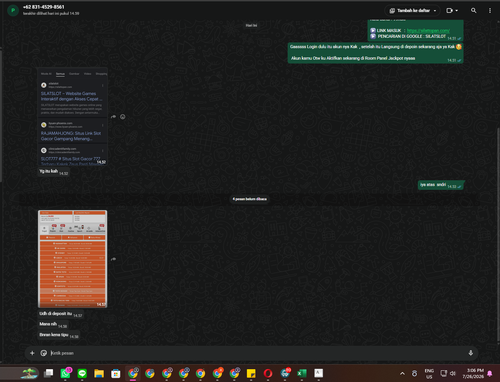Search within the chat using magnifier icon

coord(473,11)
